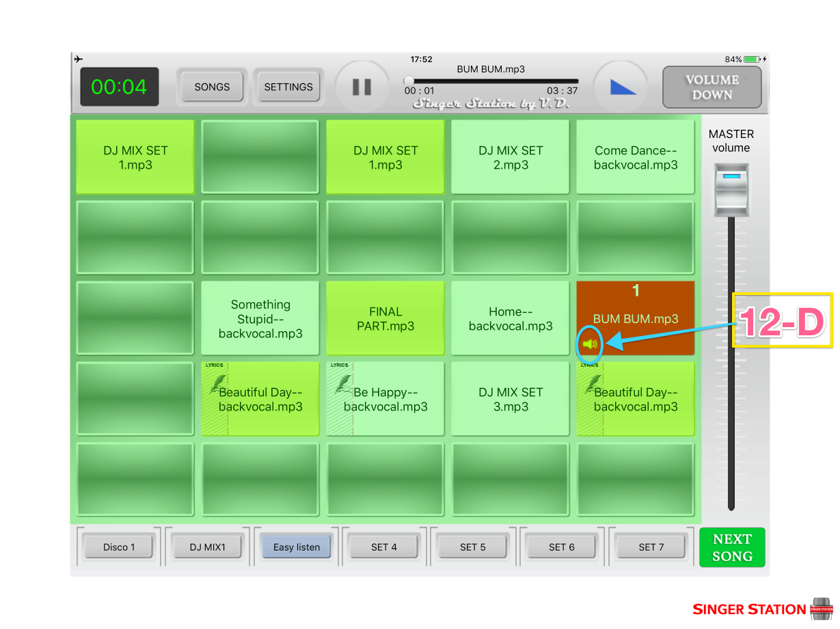The height and width of the screenshot is (629, 840).
Task: Click the blue triangle fade button
Action: [622, 87]
